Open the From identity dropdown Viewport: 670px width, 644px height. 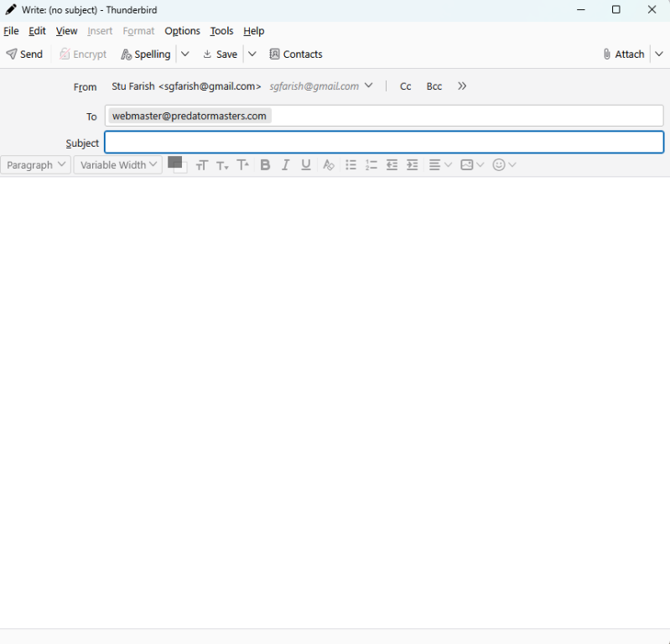tap(369, 86)
